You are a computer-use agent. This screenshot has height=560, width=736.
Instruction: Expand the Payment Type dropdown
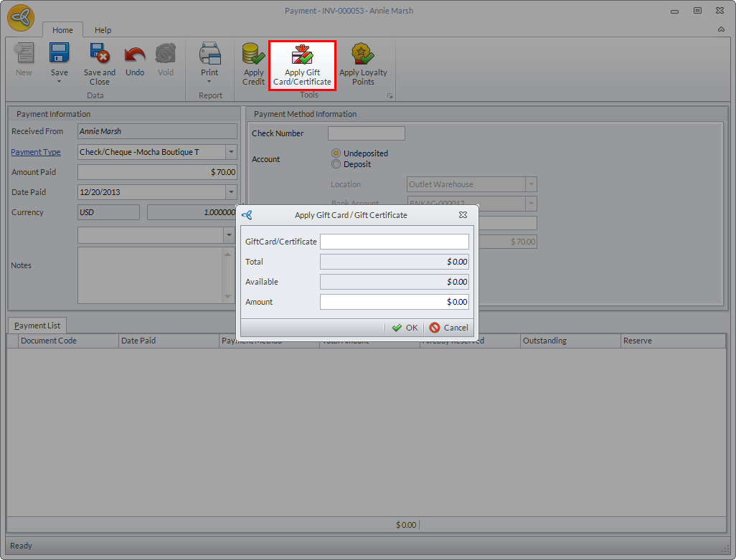tap(231, 152)
